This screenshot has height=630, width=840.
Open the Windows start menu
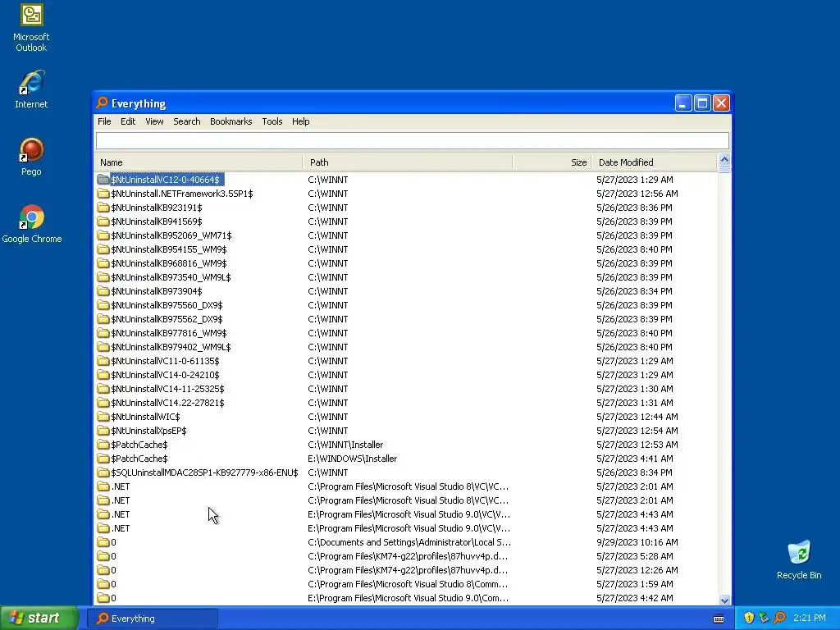(x=39, y=618)
